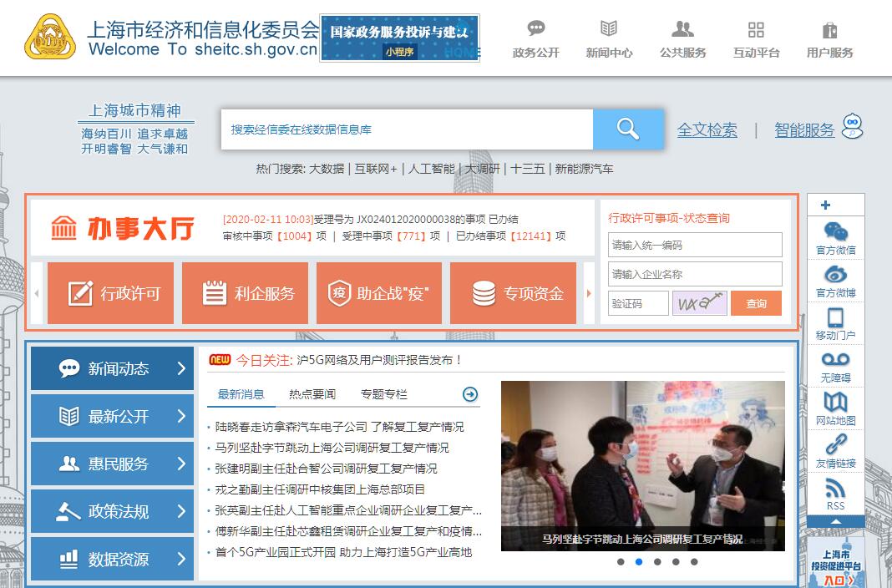Open the RSS feed icon
Viewport: 892px width, 588px height.
point(835,489)
